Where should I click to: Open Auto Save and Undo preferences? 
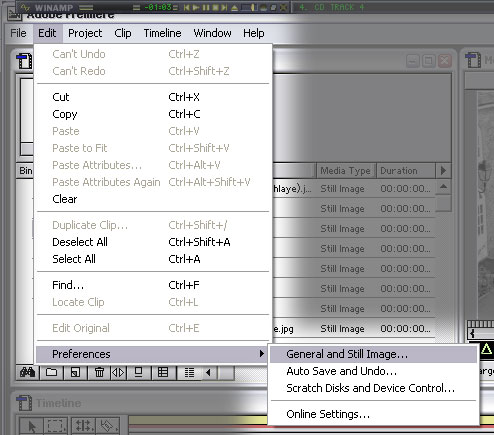coord(373,371)
